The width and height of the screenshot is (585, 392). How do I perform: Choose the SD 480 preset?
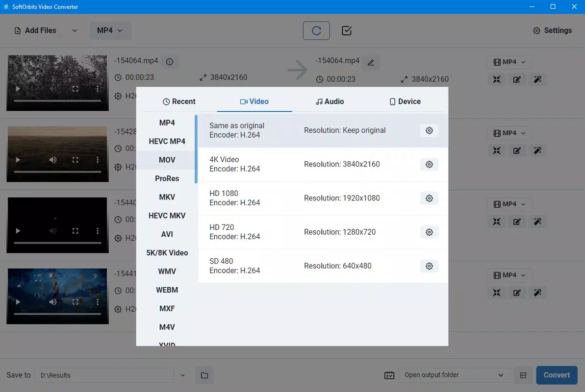point(323,266)
